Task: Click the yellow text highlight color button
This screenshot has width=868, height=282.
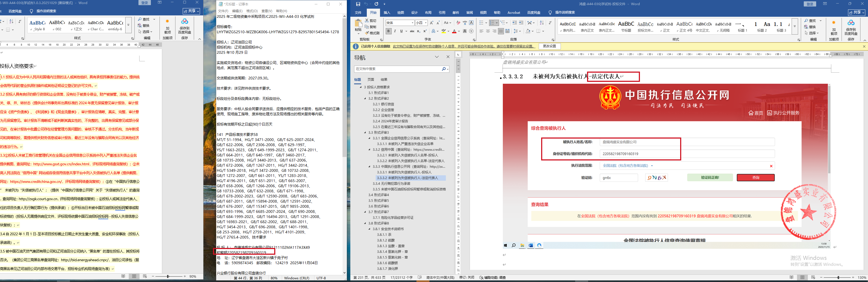Action: pyautogui.click(x=444, y=31)
